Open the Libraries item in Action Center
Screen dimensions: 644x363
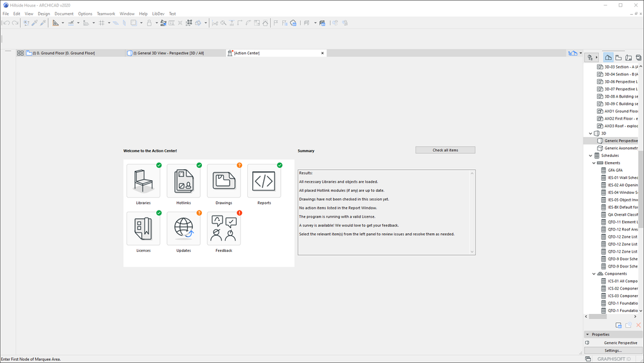click(x=143, y=181)
